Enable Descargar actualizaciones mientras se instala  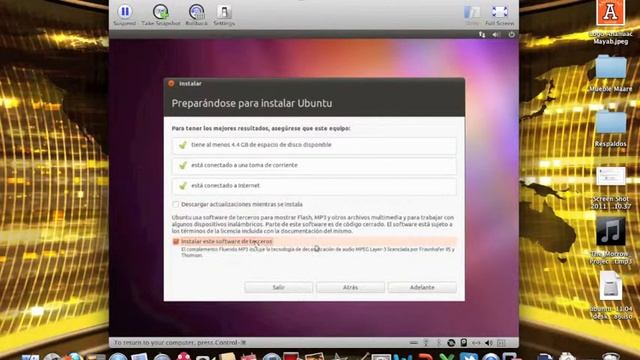pos(176,204)
